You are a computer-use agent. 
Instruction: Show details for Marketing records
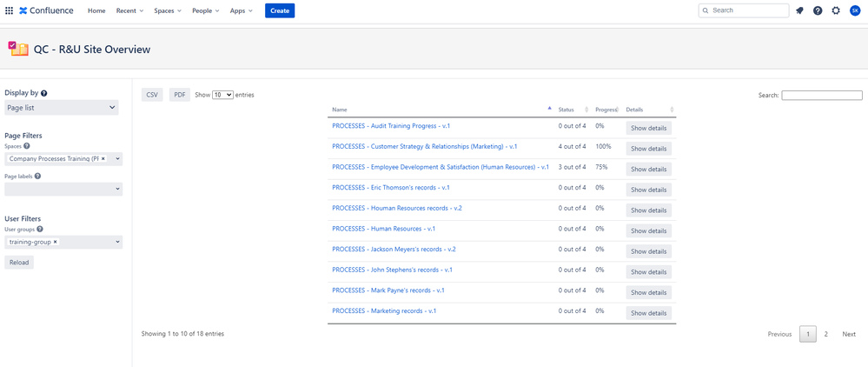pos(649,313)
